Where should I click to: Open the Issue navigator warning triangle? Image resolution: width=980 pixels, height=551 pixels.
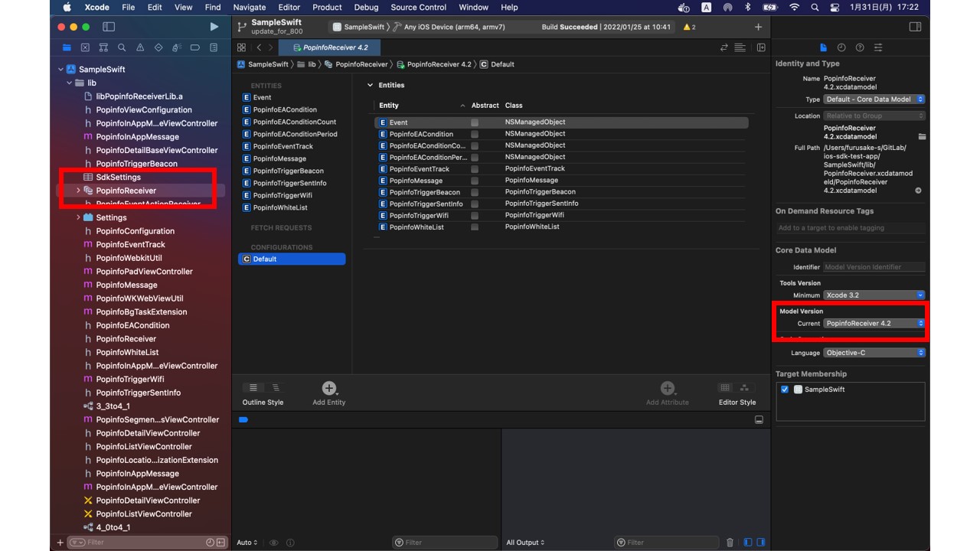coord(140,47)
